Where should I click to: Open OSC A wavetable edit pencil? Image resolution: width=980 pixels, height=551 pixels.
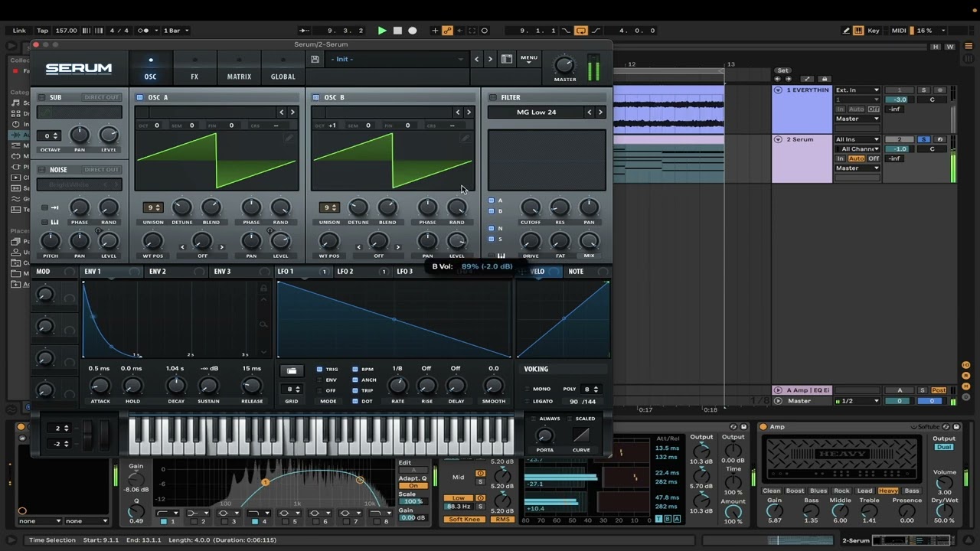point(289,139)
